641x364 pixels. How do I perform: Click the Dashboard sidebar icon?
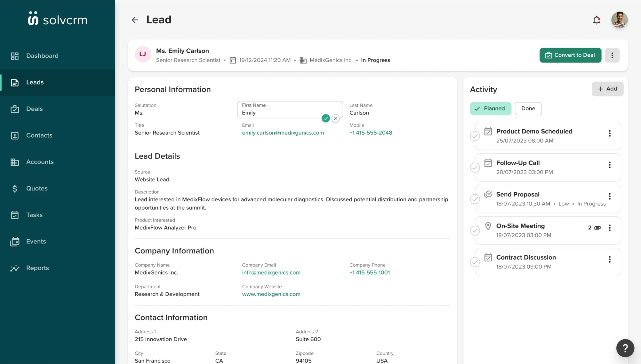coord(14,56)
